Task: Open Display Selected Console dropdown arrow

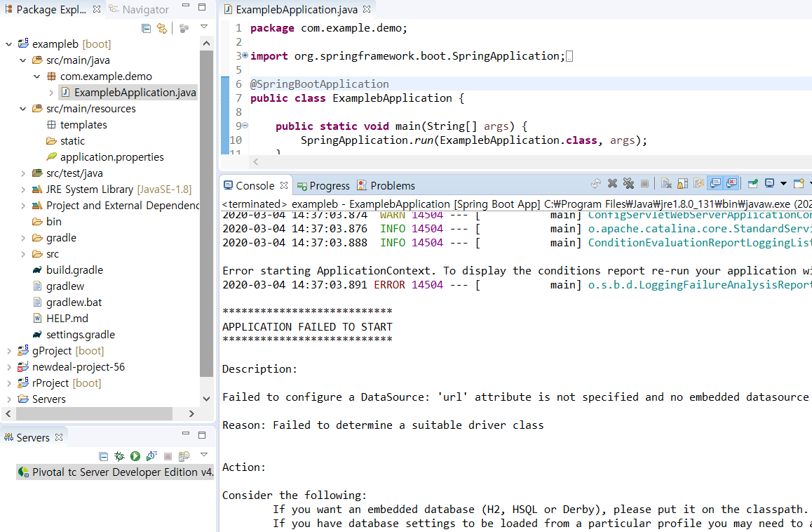Action: (x=783, y=184)
